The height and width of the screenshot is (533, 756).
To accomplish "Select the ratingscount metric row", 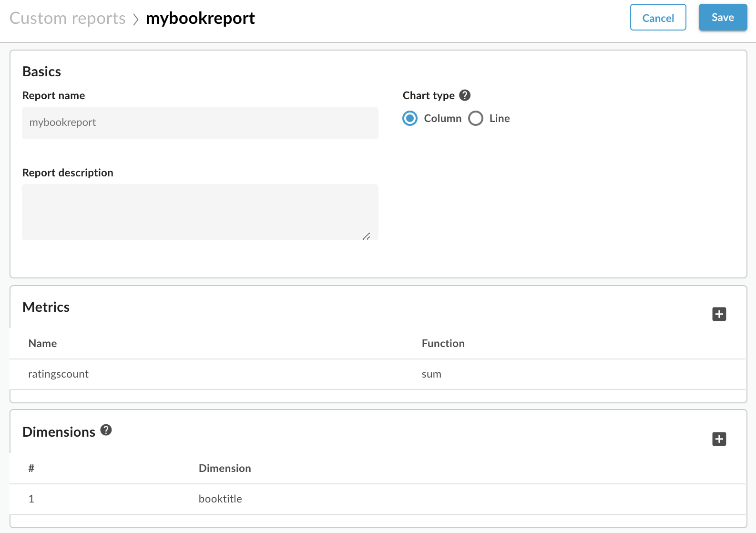I will [59, 374].
